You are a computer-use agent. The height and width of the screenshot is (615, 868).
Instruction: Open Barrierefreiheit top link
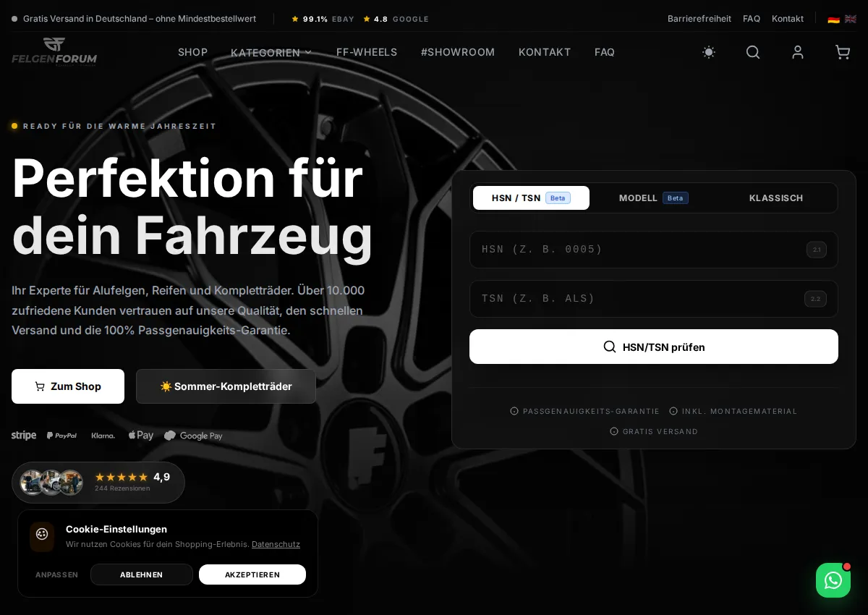tap(699, 19)
